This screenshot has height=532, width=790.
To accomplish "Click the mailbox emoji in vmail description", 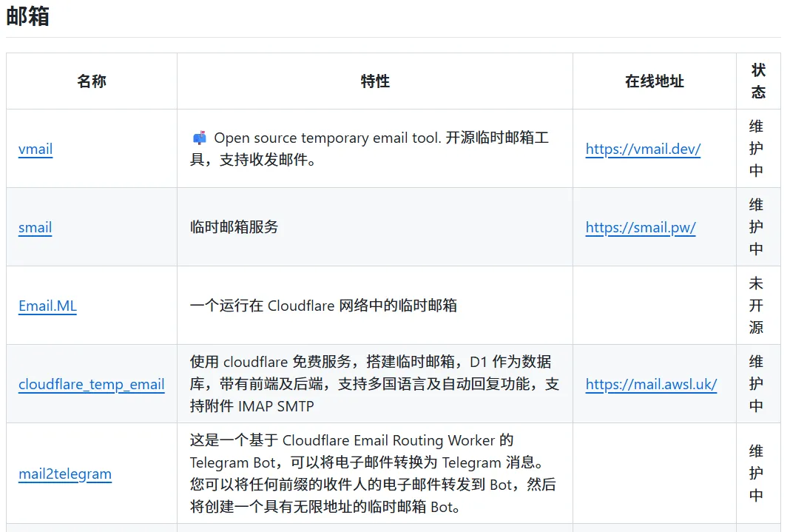I will [x=200, y=138].
